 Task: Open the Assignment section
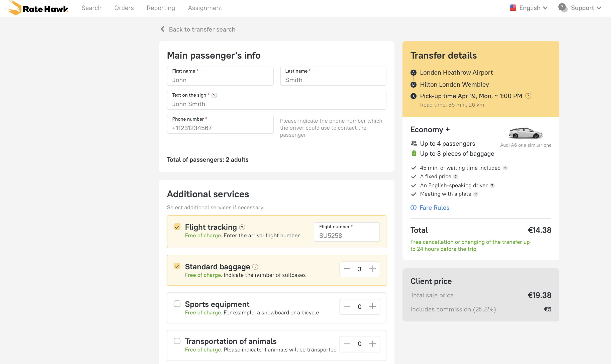pyautogui.click(x=205, y=8)
